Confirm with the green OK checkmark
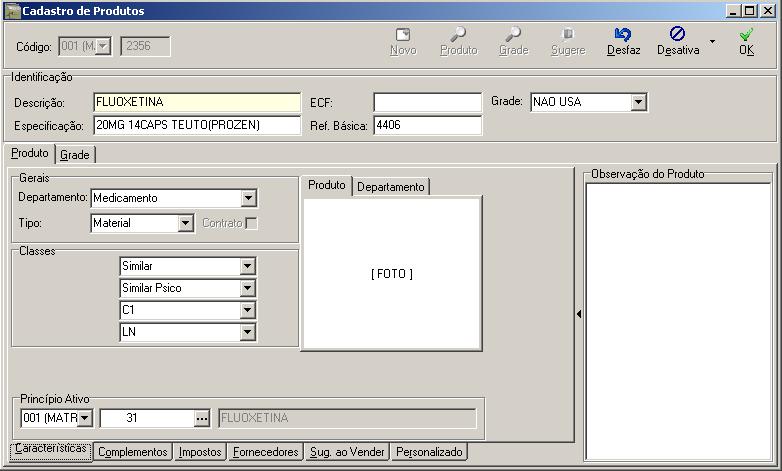Image resolution: width=782 pixels, height=471 pixels. 746,34
